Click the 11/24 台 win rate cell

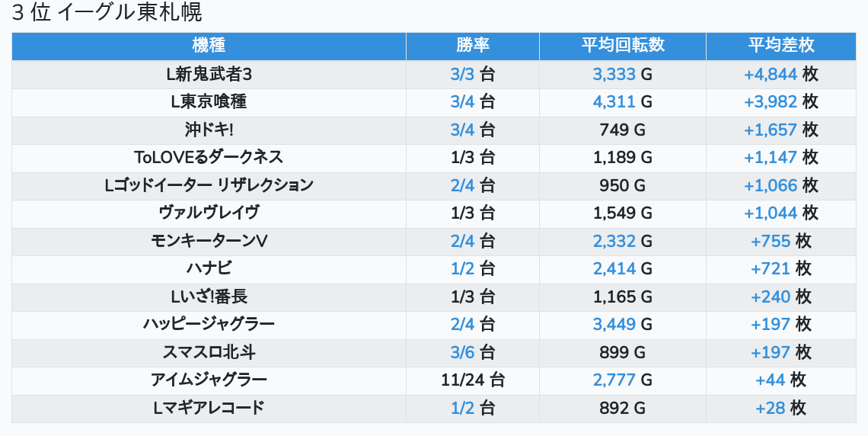tap(472, 380)
